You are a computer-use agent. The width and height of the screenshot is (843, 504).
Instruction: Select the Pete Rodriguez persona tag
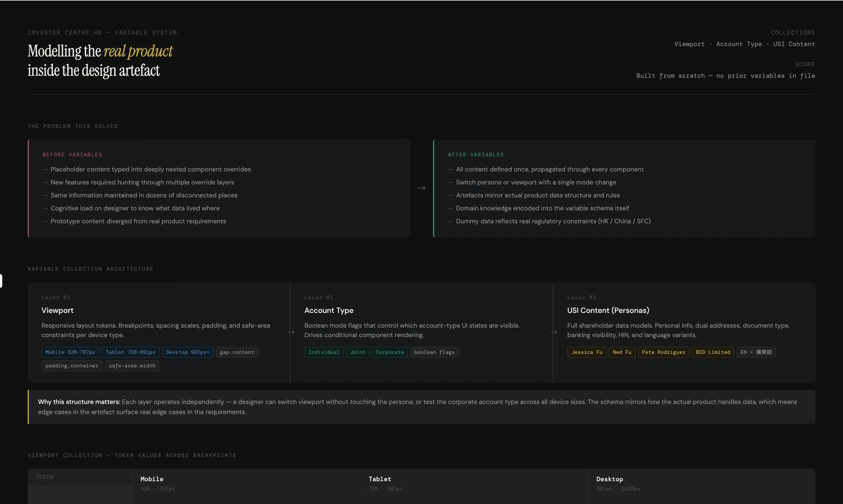663,352
